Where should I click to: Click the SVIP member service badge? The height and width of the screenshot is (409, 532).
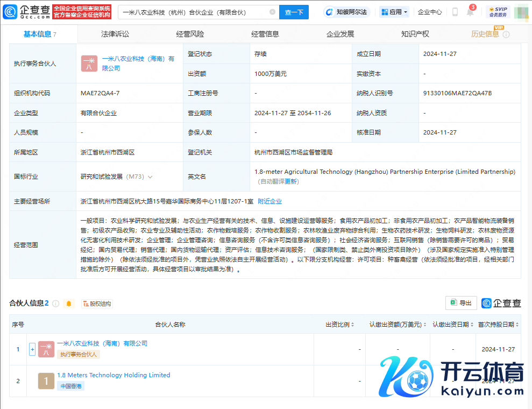[x=498, y=12]
